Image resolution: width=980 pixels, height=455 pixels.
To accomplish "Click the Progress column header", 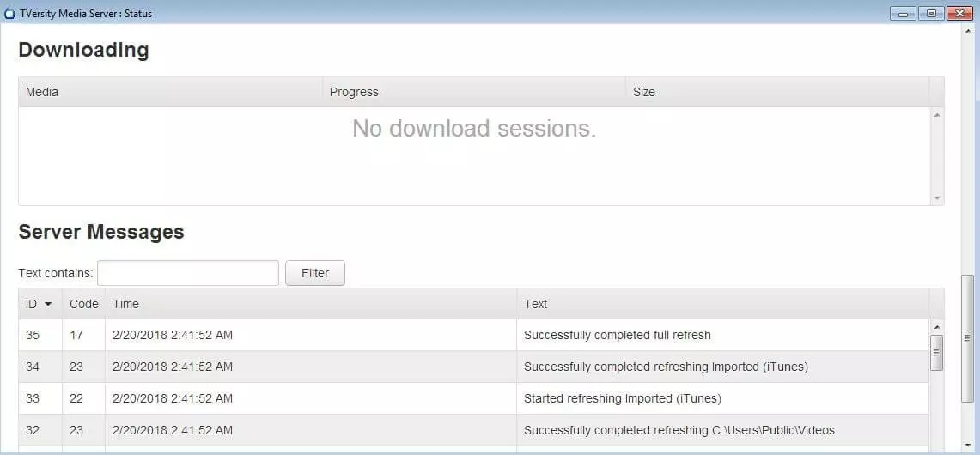I will (x=474, y=92).
